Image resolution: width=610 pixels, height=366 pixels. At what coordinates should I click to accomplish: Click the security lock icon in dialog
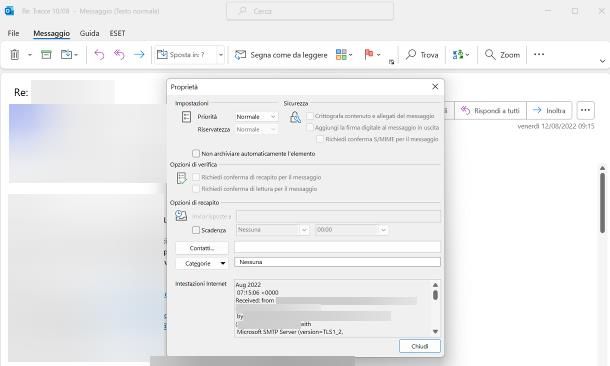point(295,117)
